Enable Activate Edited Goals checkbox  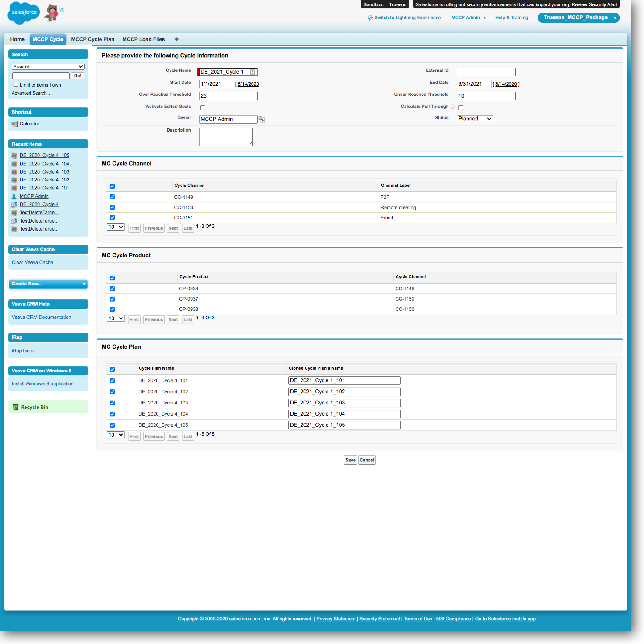[x=203, y=108]
